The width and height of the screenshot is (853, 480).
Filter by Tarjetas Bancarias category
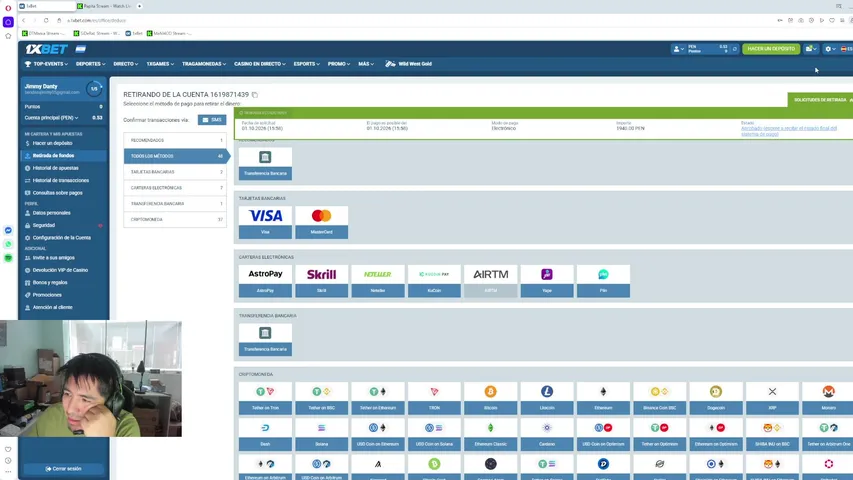pyautogui.click(x=175, y=172)
